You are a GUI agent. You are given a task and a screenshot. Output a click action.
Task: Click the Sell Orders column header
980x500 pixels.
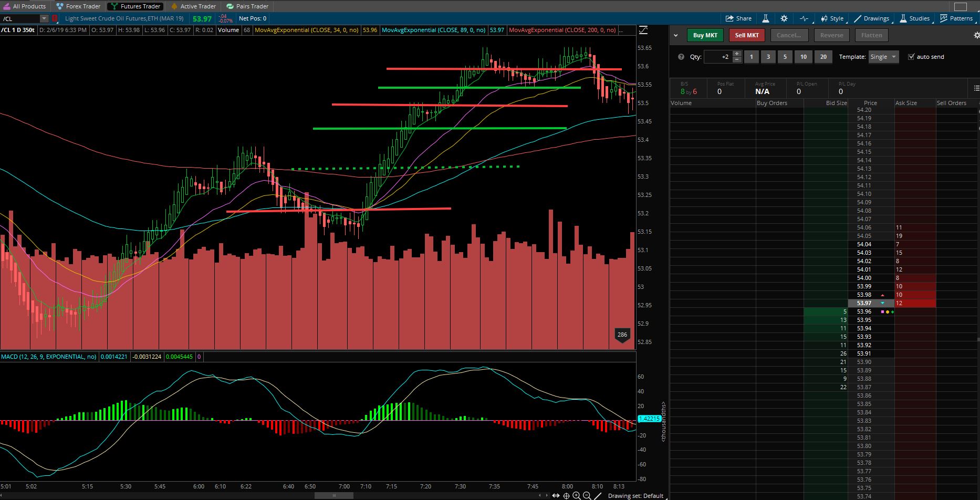pyautogui.click(x=956, y=103)
